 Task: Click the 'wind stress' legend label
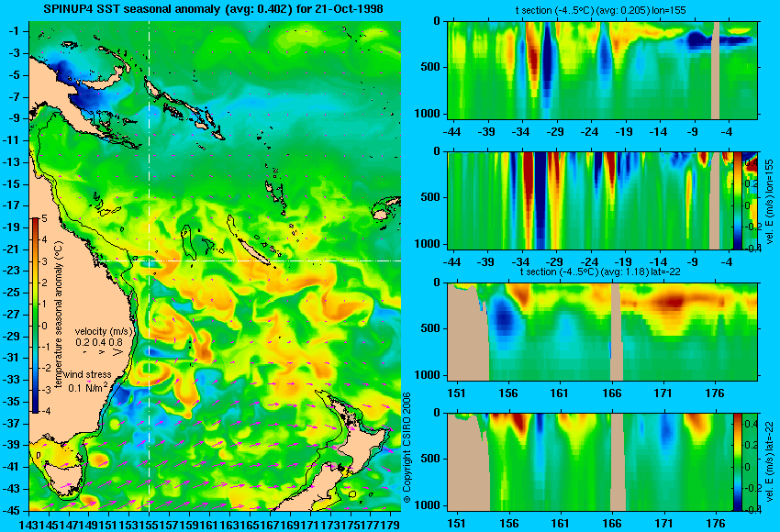(87, 374)
